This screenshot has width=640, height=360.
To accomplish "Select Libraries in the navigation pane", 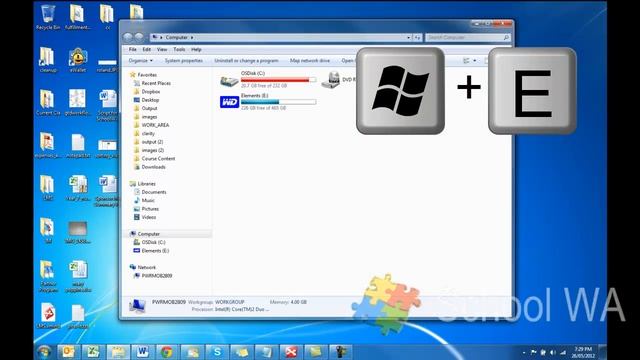I will point(147,184).
